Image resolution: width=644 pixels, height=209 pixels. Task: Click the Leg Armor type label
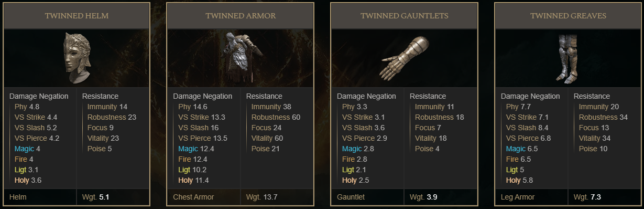518,197
